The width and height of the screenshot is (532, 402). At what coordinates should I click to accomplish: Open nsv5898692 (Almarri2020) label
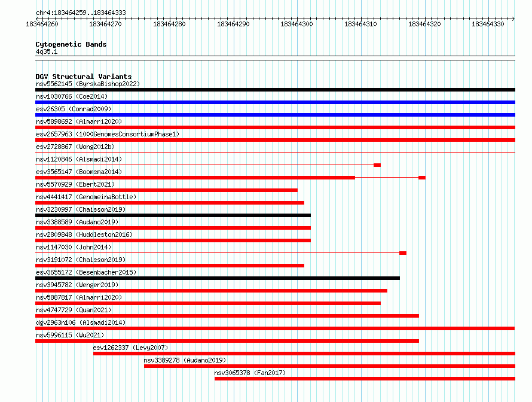(x=79, y=121)
